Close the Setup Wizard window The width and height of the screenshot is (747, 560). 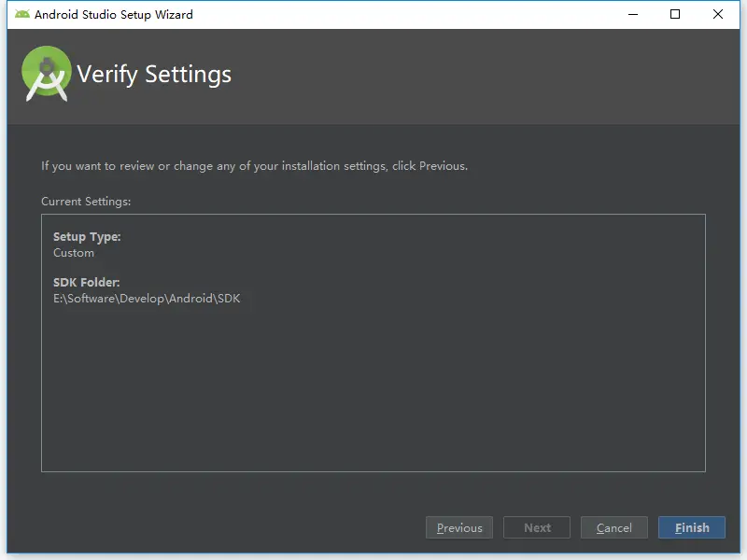point(718,14)
